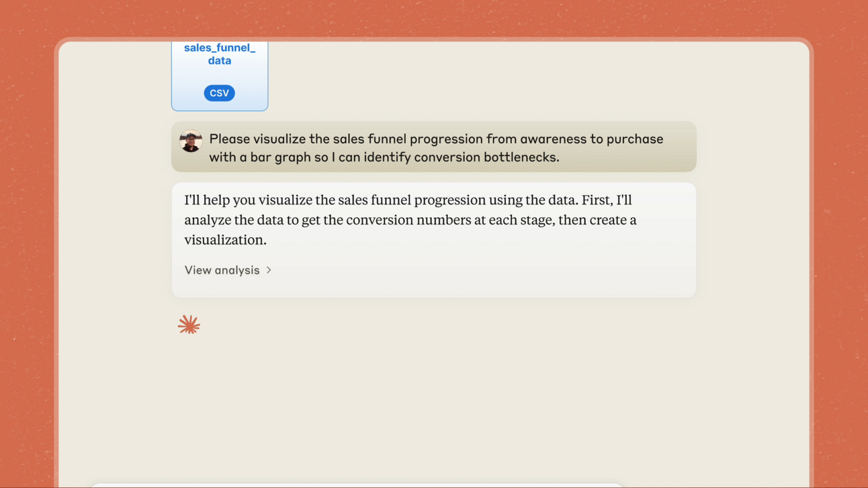
Task: Click the sales_funnel_data file name text
Action: coord(220,54)
